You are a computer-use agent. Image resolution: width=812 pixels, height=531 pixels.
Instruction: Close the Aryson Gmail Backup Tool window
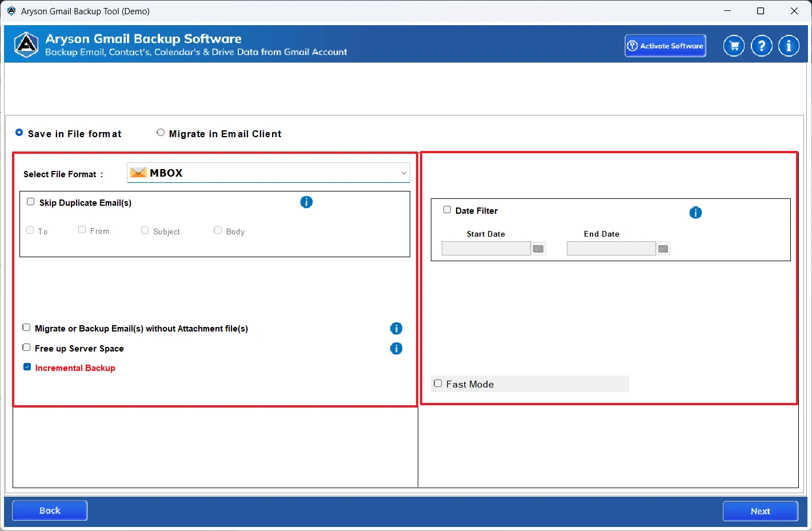tap(794, 11)
